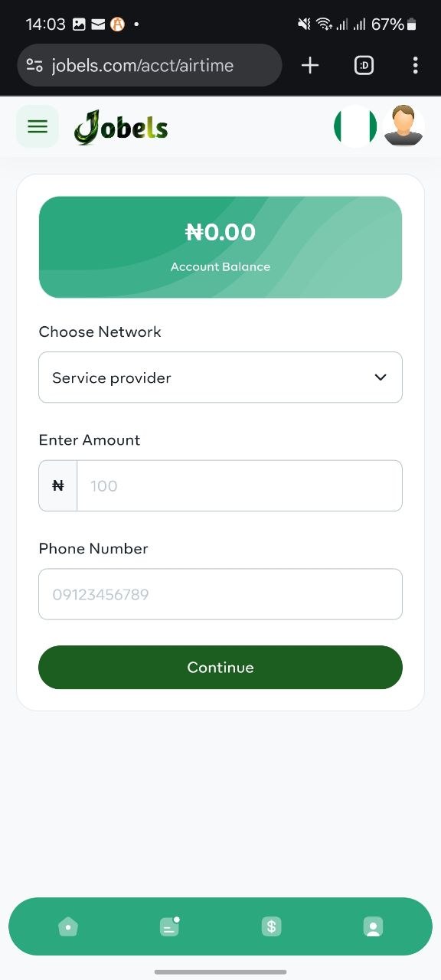Open the messages icon with notification dot
The image size is (441, 980).
pyautogui.click(x=170, y=926)
